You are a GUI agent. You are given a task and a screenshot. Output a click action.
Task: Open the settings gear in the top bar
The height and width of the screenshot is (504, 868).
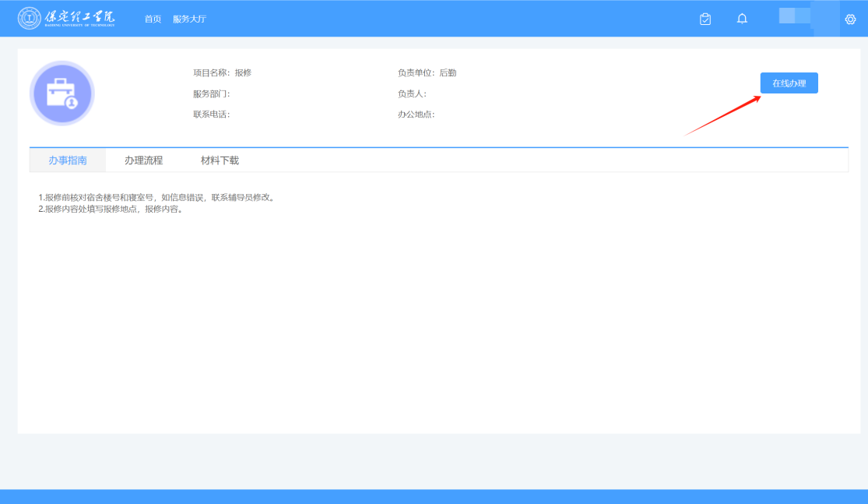click(849, 19)
